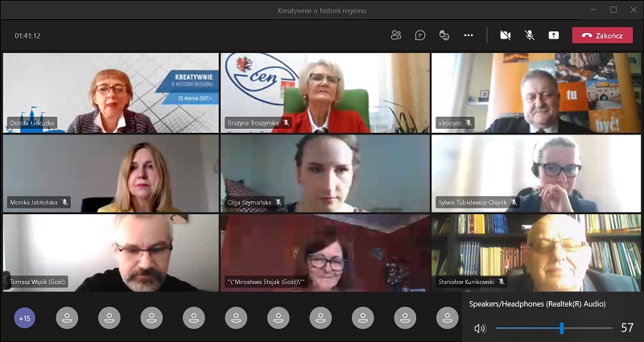Open the reactions and raise hand icon
The height and width of the screenshot is (342, 644).
444,35
